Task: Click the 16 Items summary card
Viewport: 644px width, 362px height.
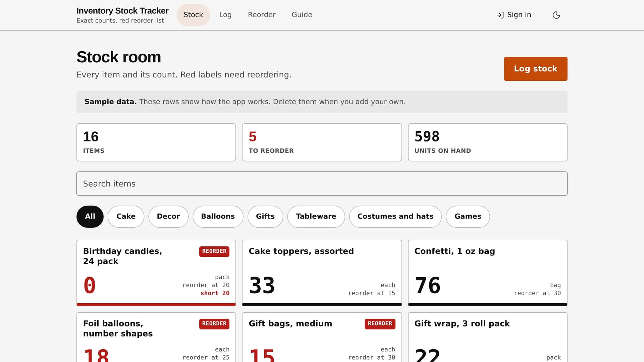Action: pyautogui.click(x=156, y=142)
